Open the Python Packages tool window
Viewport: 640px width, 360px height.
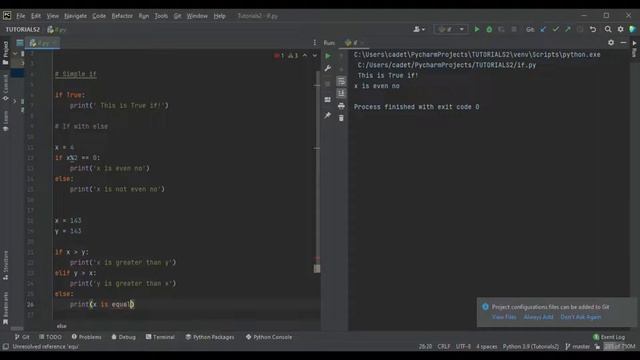click(210, 337)
